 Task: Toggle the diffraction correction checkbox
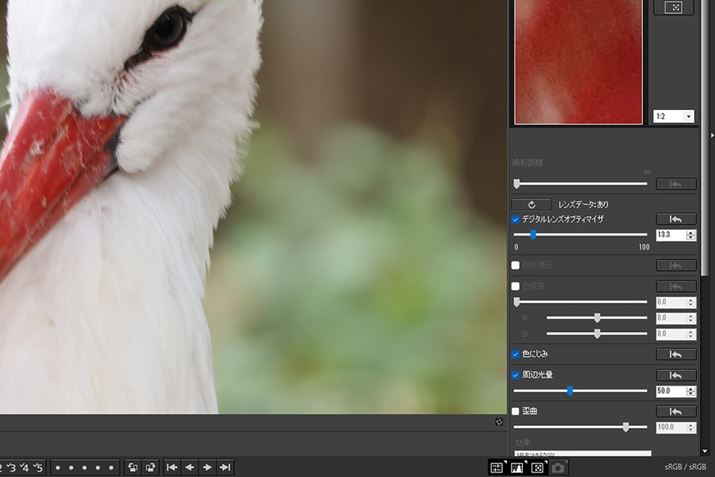516,265
